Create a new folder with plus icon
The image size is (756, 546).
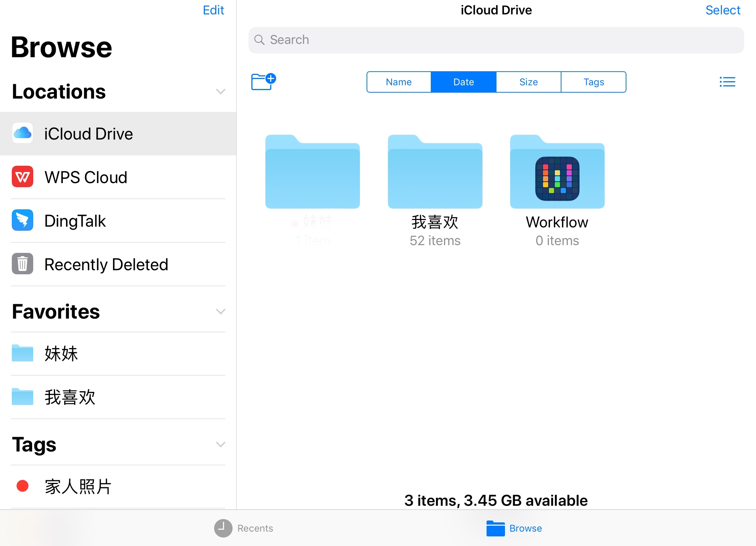coord(263,82)
